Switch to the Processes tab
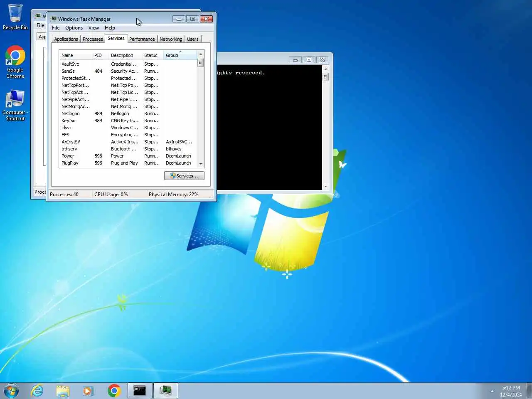Viewport: 532px width, 399px height. [x=93, y=39]
